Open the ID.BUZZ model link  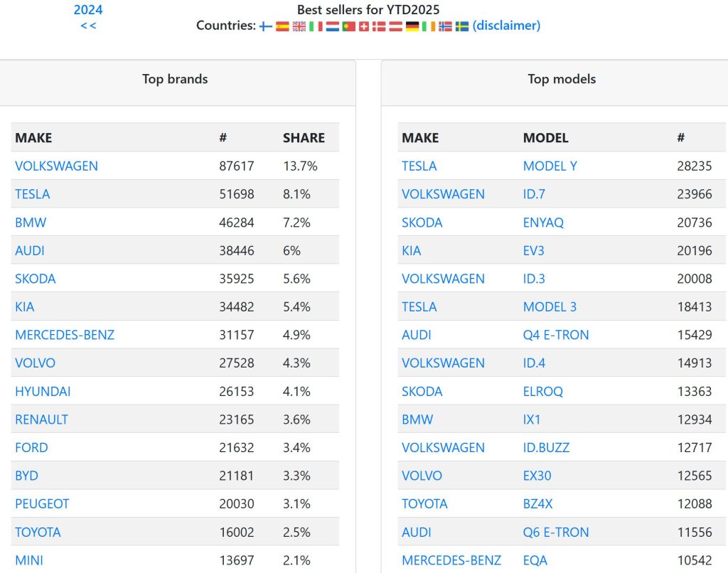[546, 448]
